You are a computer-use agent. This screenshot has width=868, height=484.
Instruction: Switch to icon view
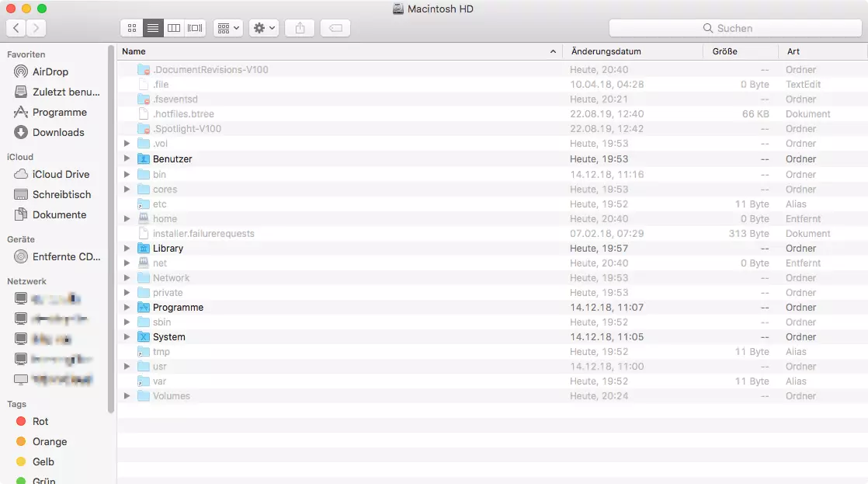coord(132,28)
